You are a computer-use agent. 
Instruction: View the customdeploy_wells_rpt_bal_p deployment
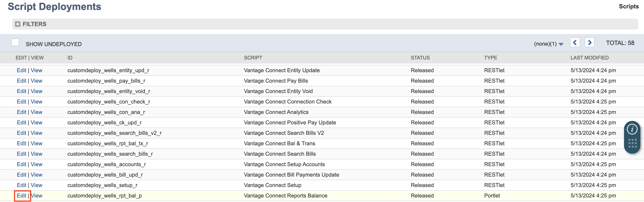37,196
